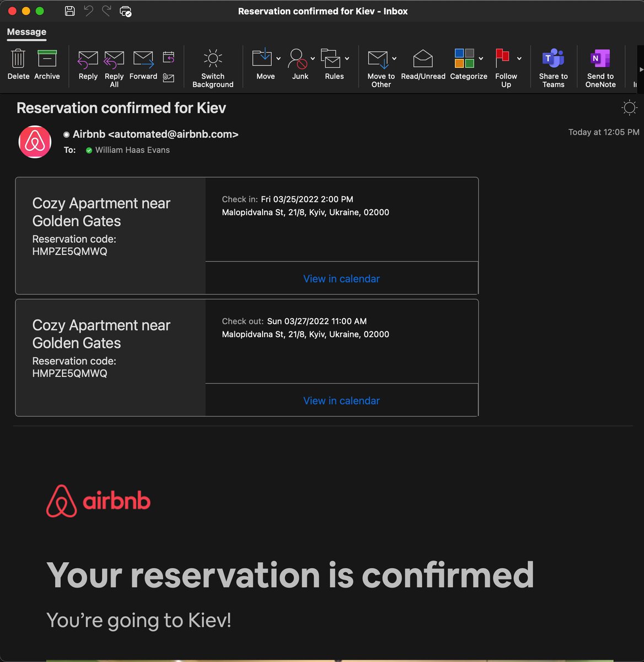Click the Categorize colored squares icon
Viewport: 644px width, 662px height.
pyautogui.click(x=464, y=58)
